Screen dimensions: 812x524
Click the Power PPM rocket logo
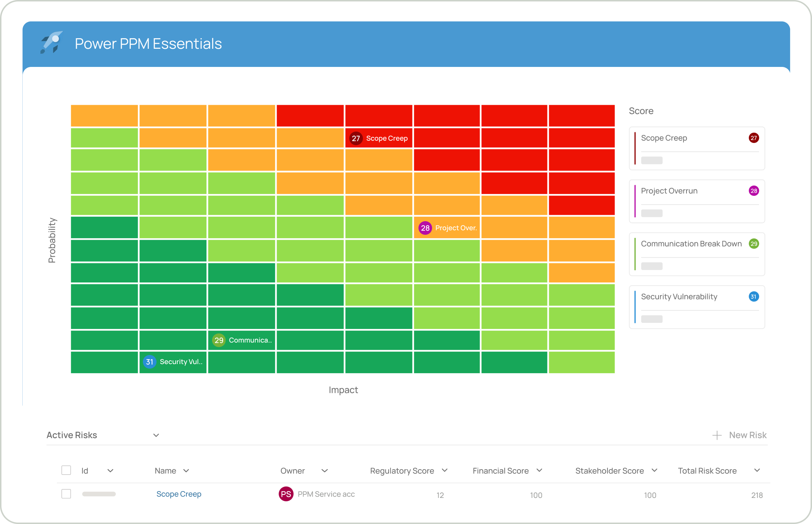click(51, 43)
